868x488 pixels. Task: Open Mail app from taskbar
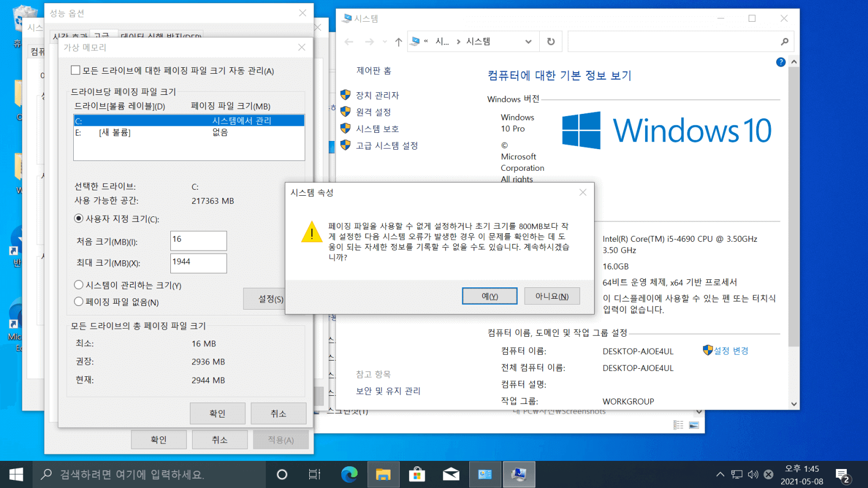click(x=451, y=474)
